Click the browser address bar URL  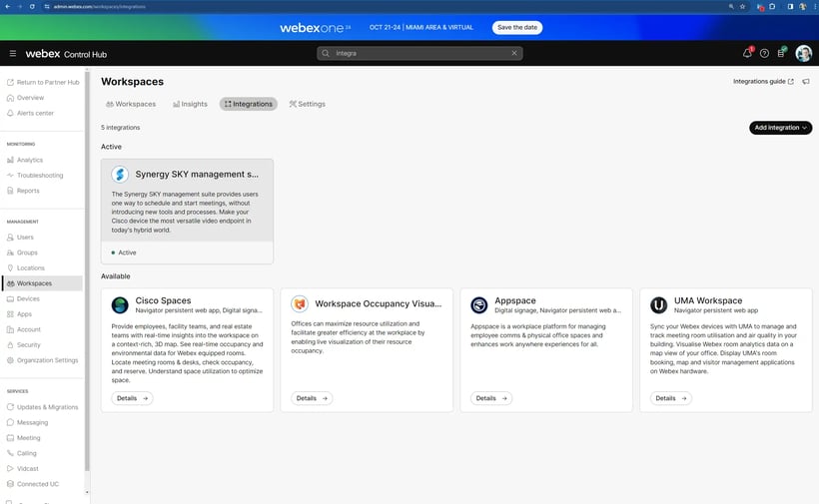(99, 6)
